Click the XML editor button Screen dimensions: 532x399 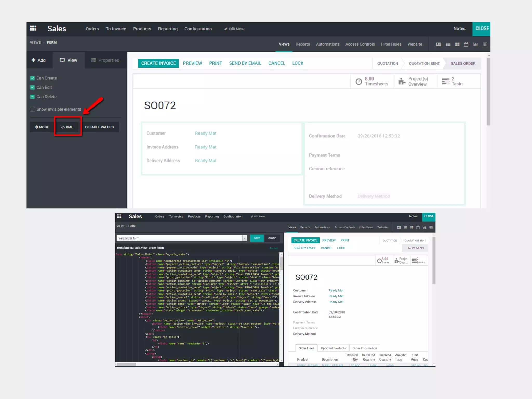pos(67,127)
